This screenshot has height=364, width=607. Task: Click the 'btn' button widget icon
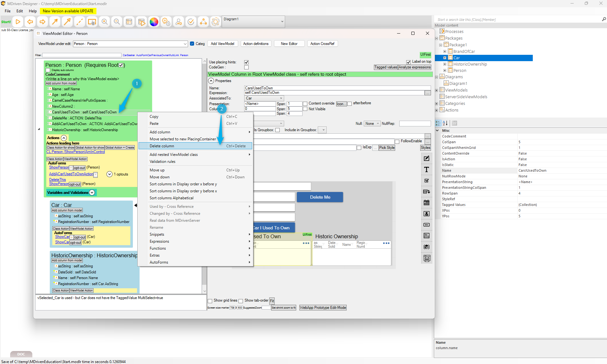click(x=427, y=225)
